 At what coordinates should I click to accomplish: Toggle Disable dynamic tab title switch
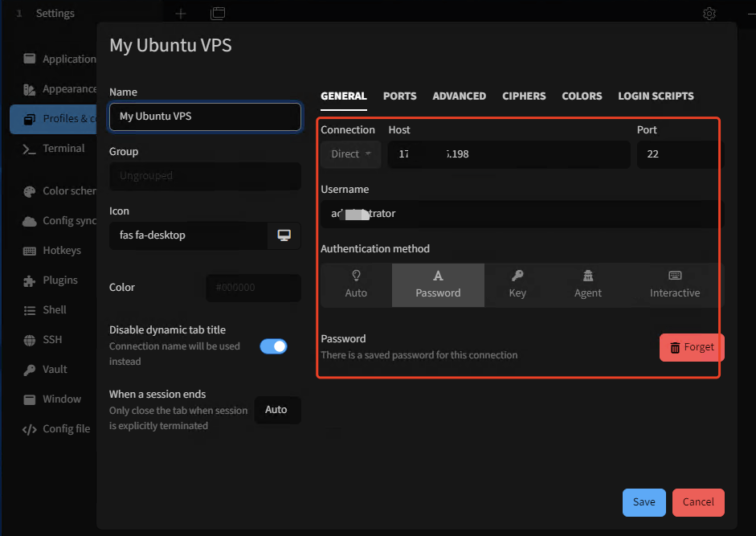point(273,346)
